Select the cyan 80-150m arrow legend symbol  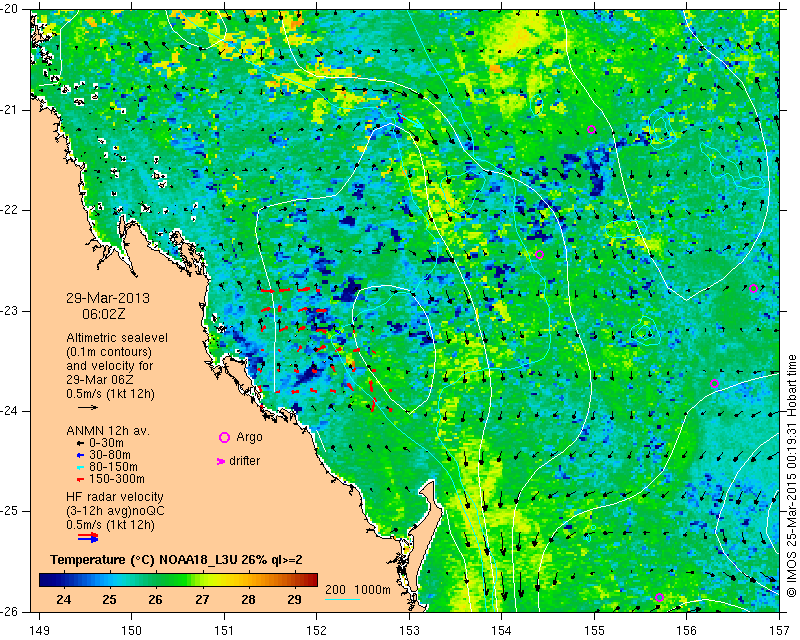(x=80, y=467)
